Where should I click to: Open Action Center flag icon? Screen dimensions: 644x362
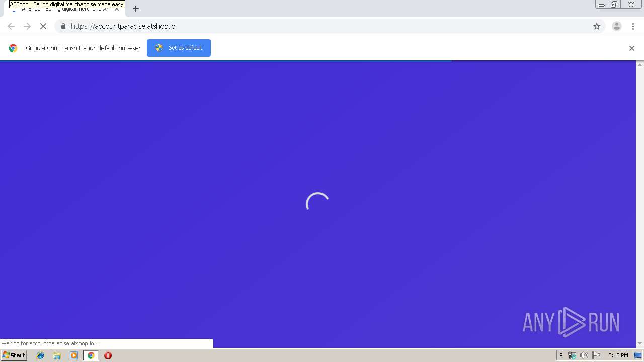tap(596, 355)
